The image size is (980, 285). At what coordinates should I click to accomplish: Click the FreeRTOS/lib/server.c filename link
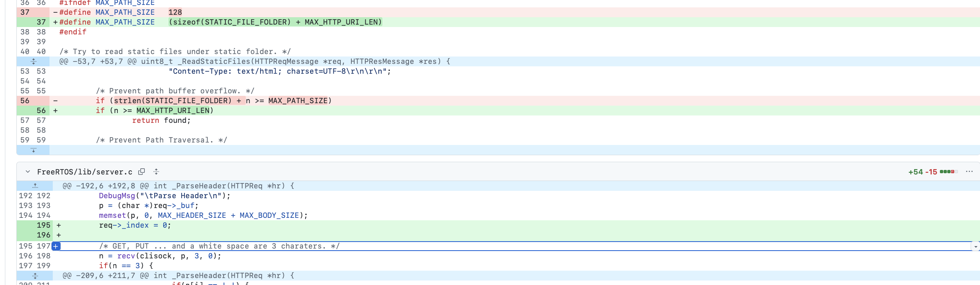tap(85, 172)
